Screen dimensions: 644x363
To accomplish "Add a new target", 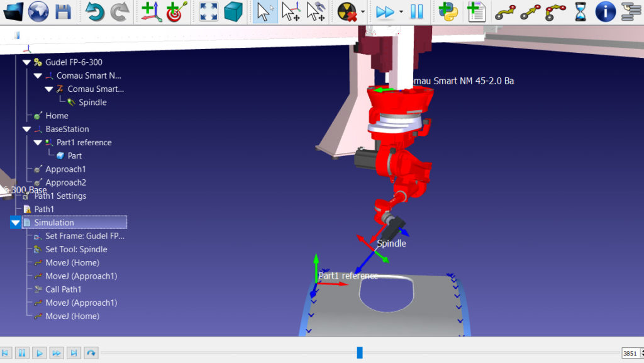I will click(177, 11).
